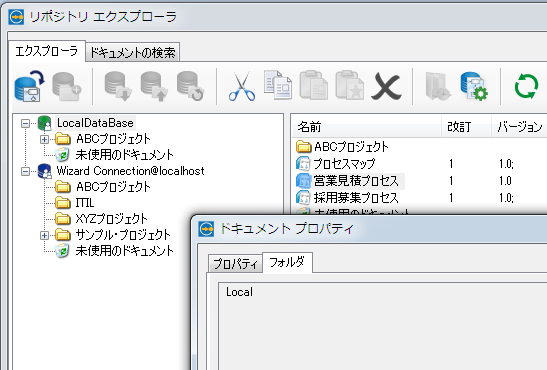Click the database revert/undo icon
547x370 pixels.
pyautogui.click(x=190, y=86)
